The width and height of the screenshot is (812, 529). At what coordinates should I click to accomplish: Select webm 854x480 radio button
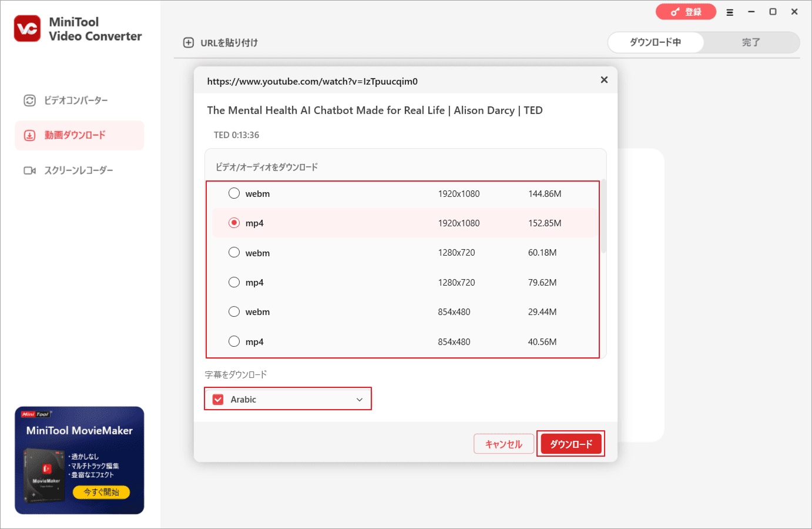[x=234, y=312]
